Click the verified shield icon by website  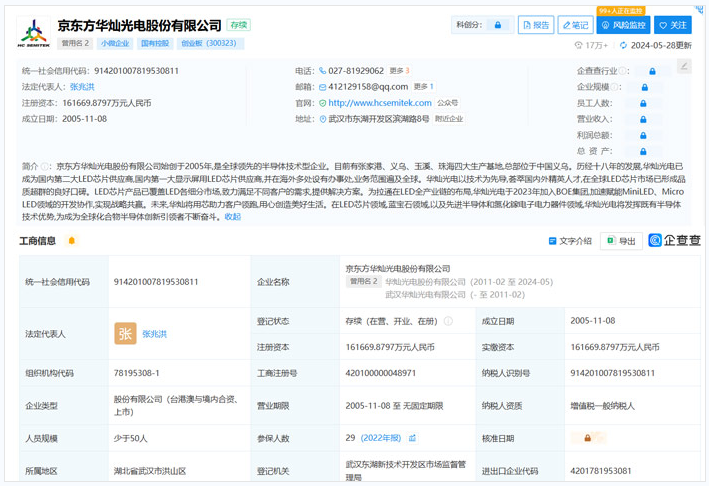click(322, 103)
